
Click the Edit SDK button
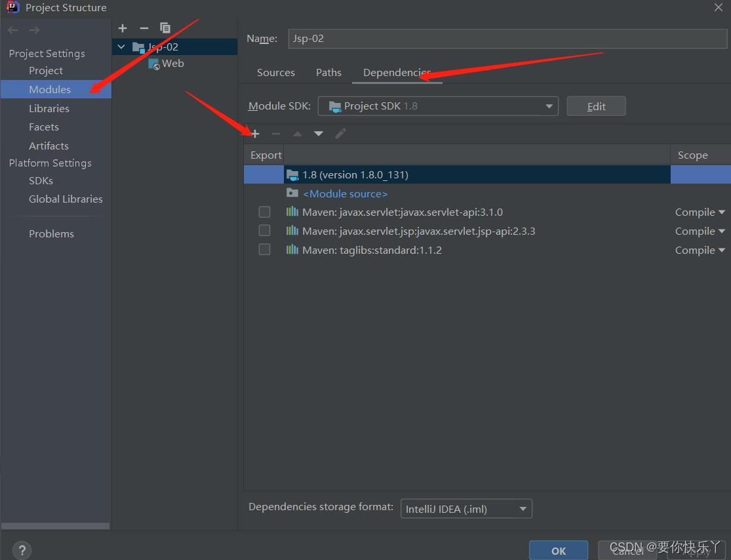tap(596, 106)
